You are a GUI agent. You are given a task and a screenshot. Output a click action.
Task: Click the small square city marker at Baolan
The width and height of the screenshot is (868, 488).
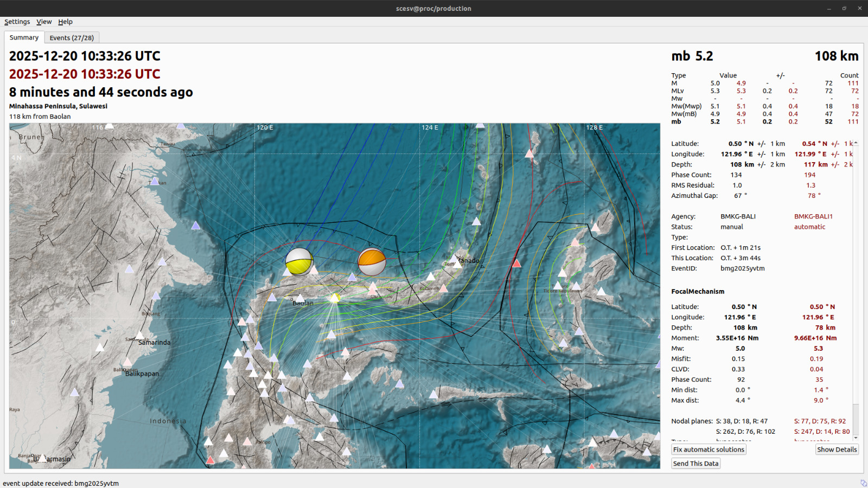pyautogui.click(x=292, y=299)
